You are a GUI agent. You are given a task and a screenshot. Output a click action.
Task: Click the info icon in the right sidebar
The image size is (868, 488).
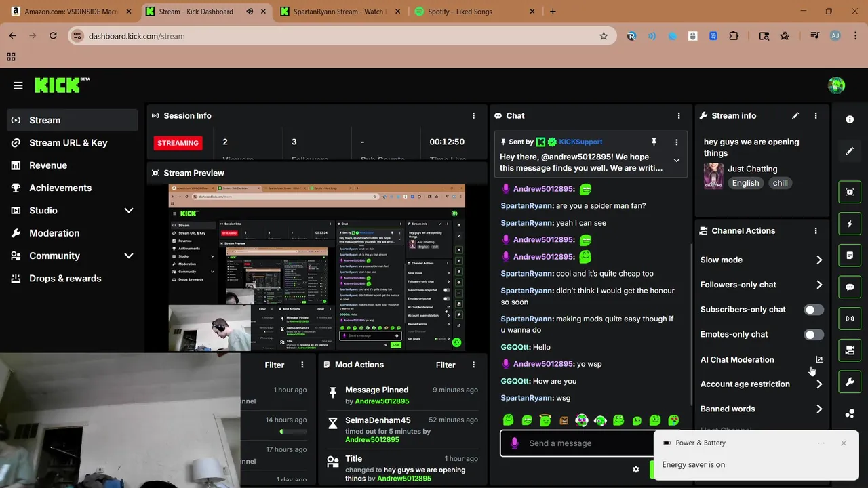click(x=850, y=119)
